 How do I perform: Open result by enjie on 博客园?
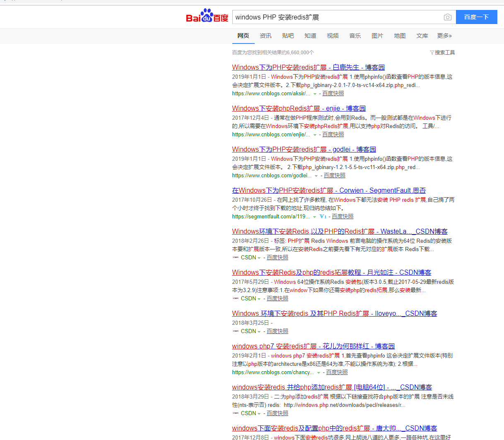[x=299, y=108]
